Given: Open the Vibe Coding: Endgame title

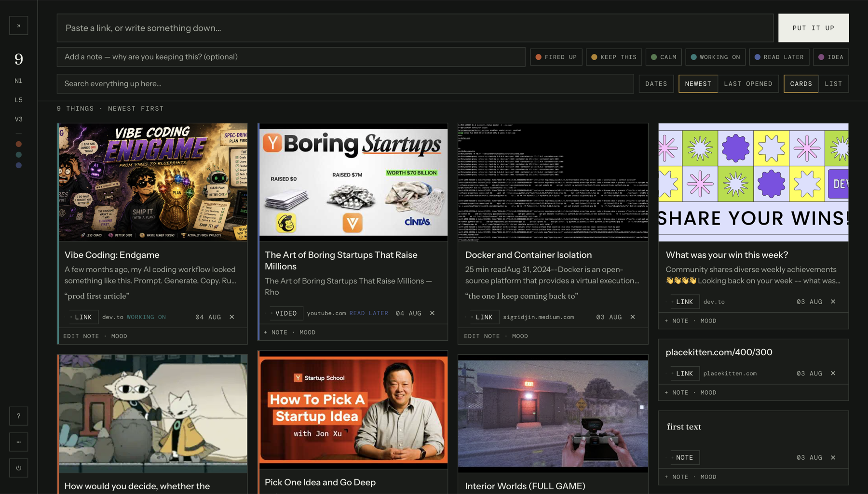Looking at the screenshot, I should [112, 255].
